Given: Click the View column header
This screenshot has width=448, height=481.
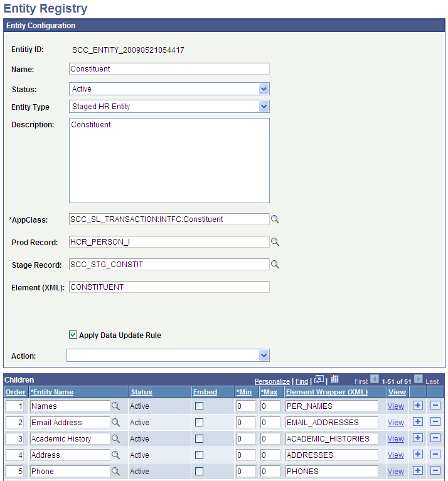Looking at the screenshot, I should 397,392.
